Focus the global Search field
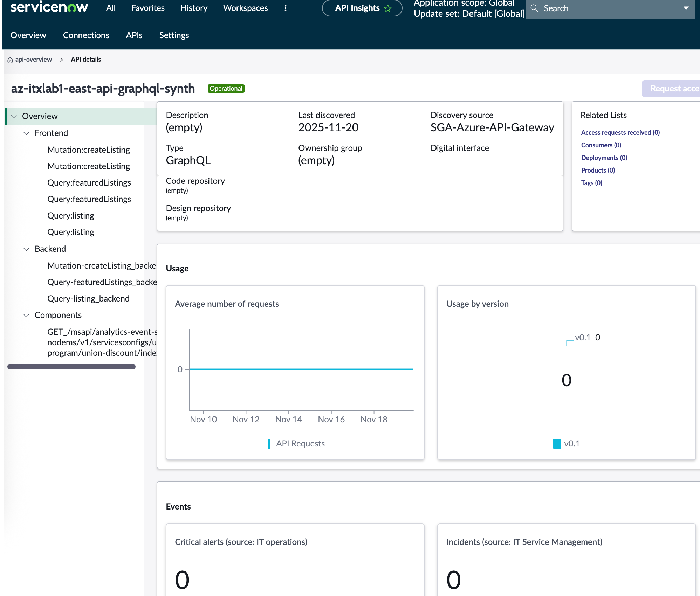700x596 pixels. tap(601, 8)
